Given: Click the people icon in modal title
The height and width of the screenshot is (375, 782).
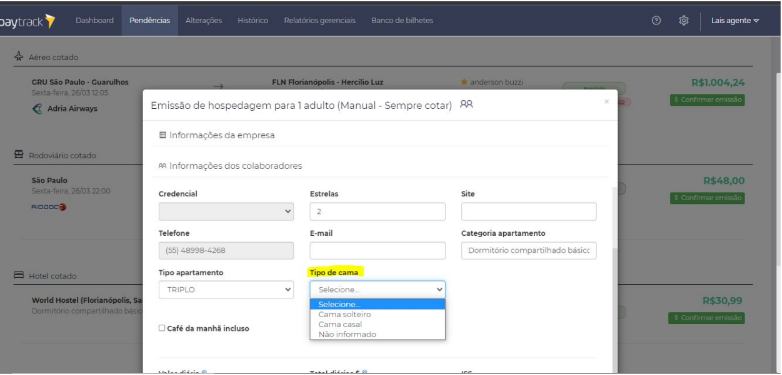Looking at the screenshot, I should 466,104.
